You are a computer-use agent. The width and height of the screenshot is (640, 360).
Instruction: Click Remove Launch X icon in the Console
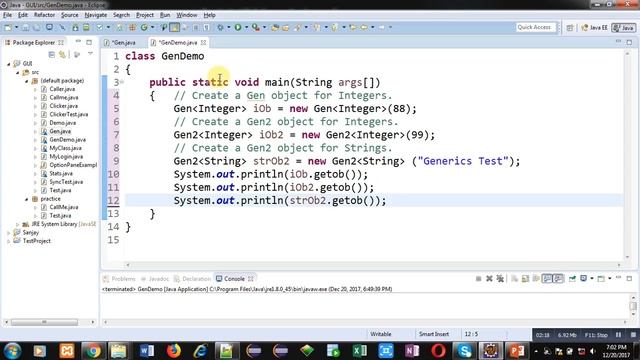point(489,279)
